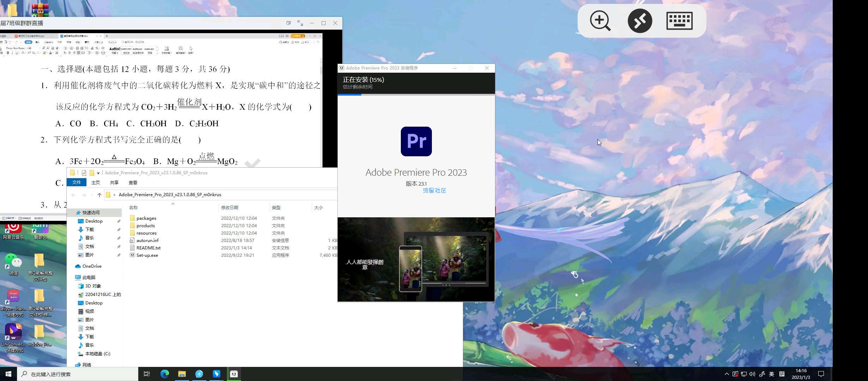Open Task View on the taskbar
Image resolution: width=868 pixels, height=381 pixels.
(147, 374)
